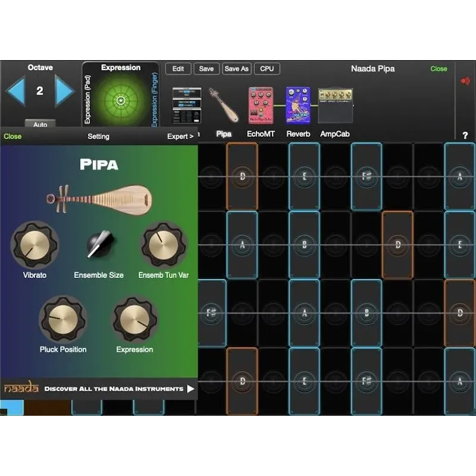Play A pad at top row right edge
Image resolution: width=476 pixels, height=476 pixels.
460,176
